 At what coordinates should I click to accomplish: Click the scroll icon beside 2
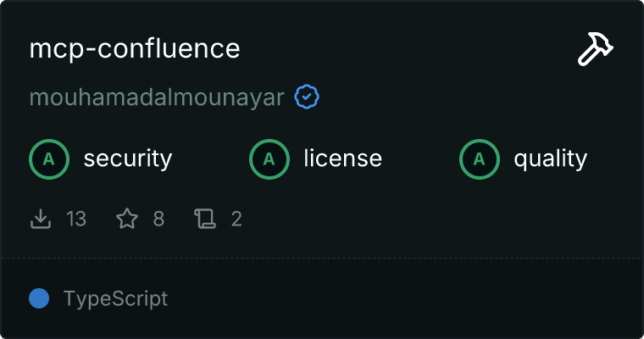point(205,220)
